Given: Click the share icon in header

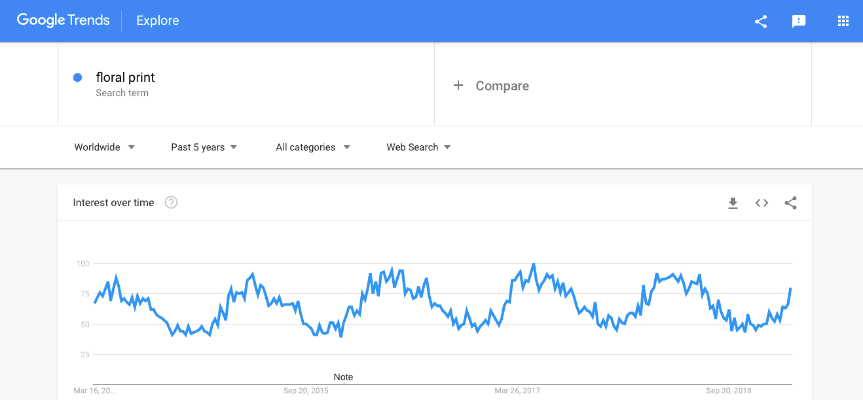Looking at the screenshot, I should pos(761,21).
